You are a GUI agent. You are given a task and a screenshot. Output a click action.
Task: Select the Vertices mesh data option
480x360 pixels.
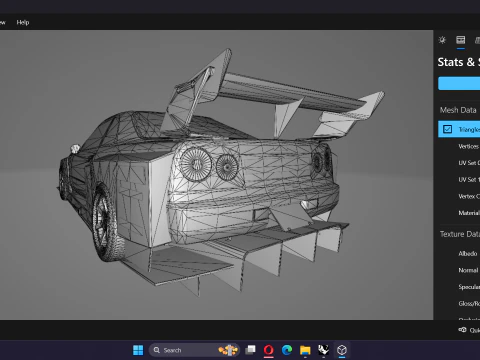(x=469, y=146)
